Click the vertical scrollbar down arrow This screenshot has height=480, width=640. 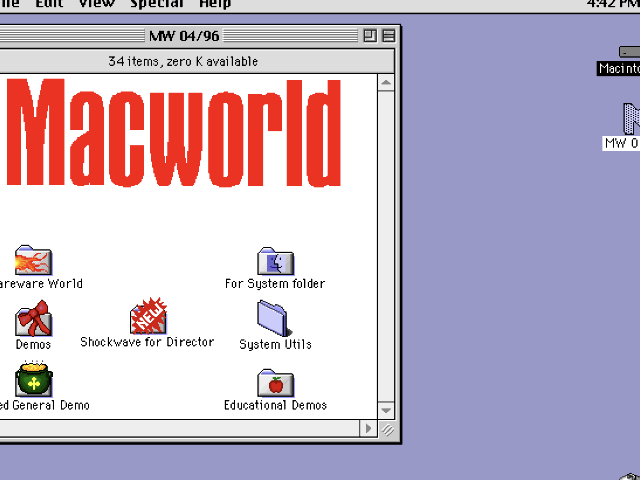coord(386,410)
